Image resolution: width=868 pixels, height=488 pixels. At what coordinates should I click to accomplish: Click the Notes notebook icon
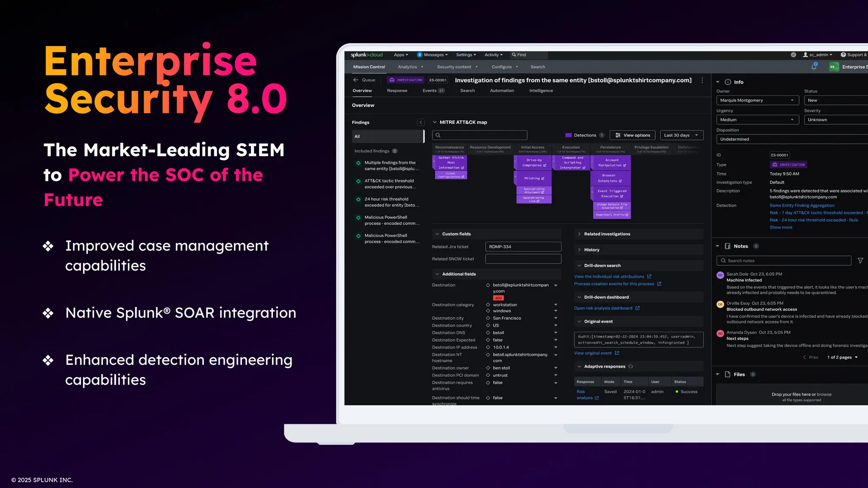click(x=728, y=246)
